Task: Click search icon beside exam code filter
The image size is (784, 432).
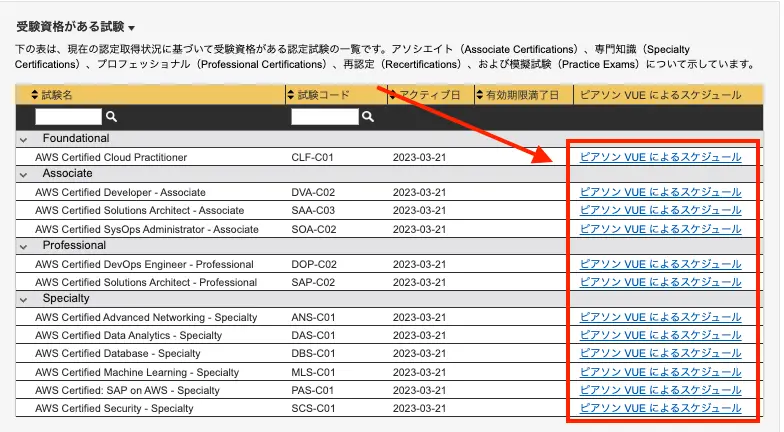Action: coord(368,116)
